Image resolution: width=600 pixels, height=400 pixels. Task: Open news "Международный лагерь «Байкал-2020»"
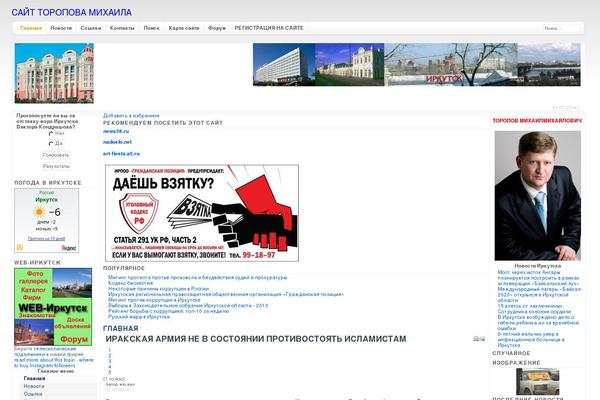point(539,295)
